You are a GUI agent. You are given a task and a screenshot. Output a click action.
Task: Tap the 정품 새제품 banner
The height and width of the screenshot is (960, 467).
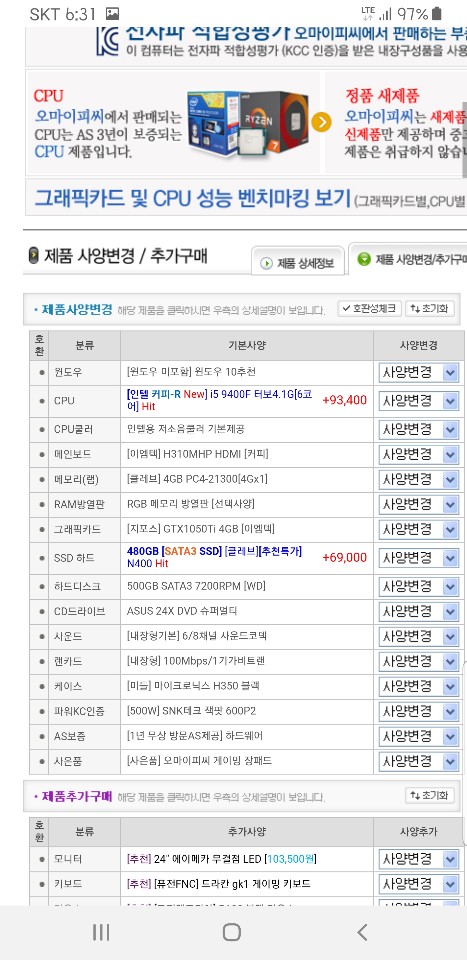point(396,123)
